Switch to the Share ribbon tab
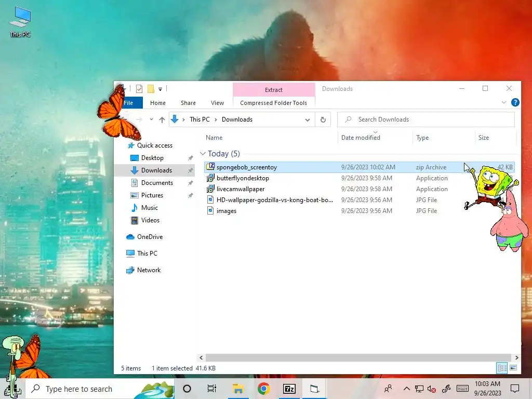Image resolution: width=532 pixels, height=399 pixels. (x=188, y=103)
